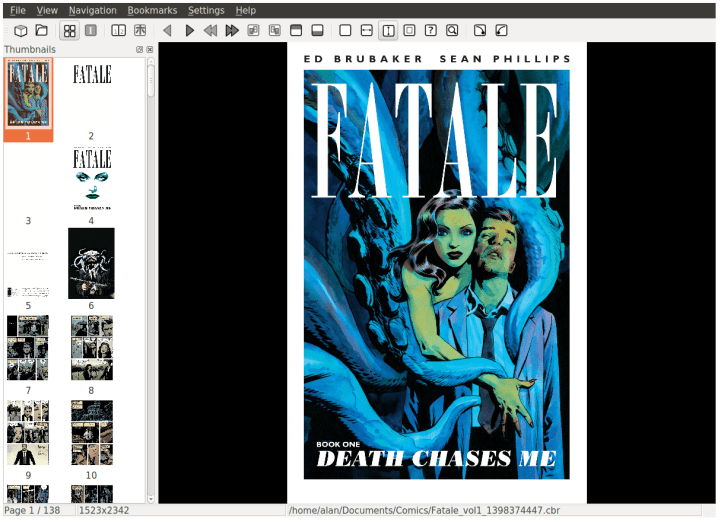720x522 pixels.
Task: Select page 6 dark monster thumbnail
Action: click(x=91, y=264)
